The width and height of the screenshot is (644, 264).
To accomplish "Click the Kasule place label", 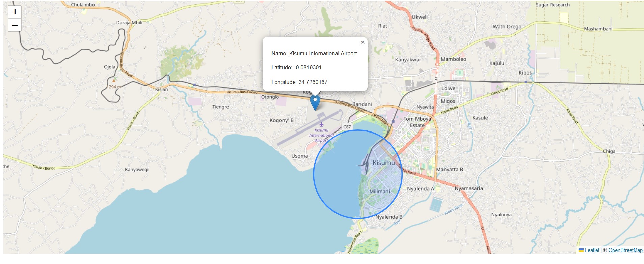I will pyautogui.click(x=480, y=118).
